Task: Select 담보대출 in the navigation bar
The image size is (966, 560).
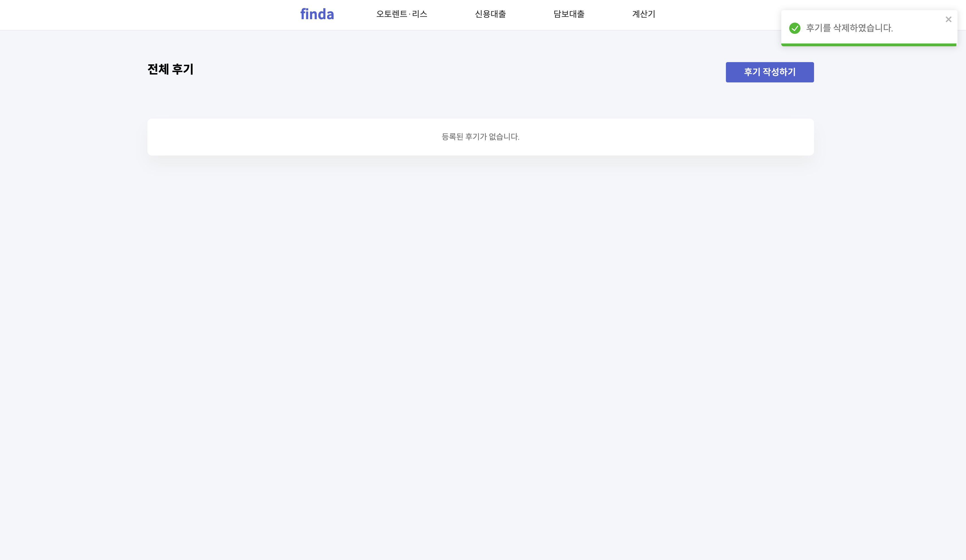Action: [x=569, y=14]
